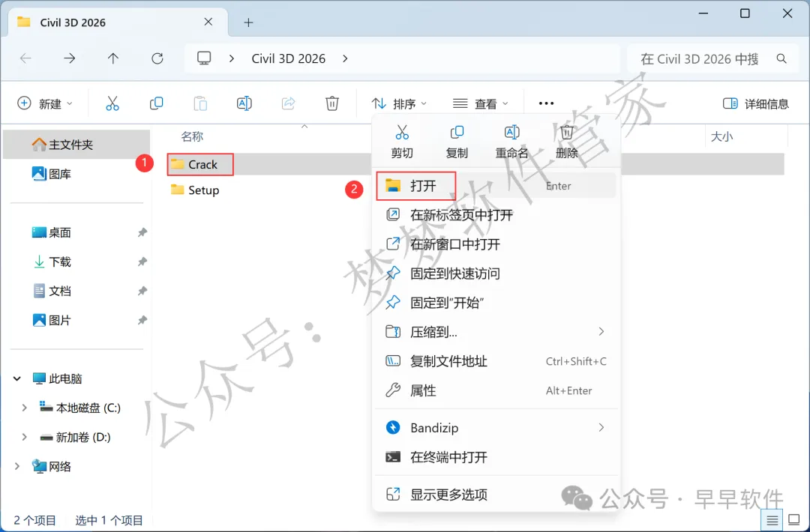
Task: Unpin 桌面 using its pin icon
Action: click(142, 233)
